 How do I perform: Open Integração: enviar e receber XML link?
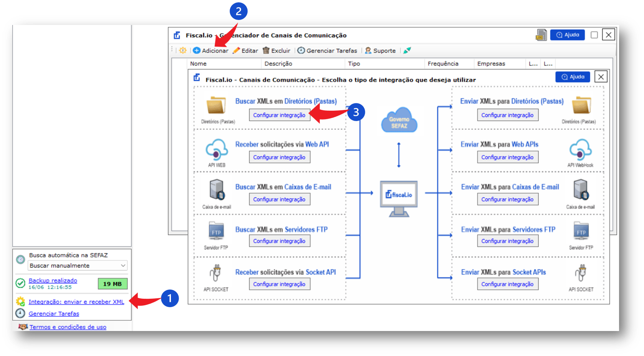point(76,302)
